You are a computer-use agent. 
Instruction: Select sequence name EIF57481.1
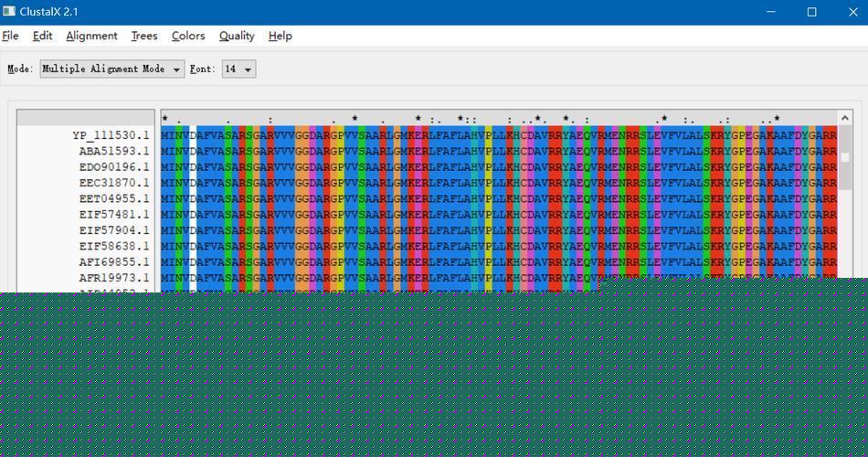tap(114, 215)
